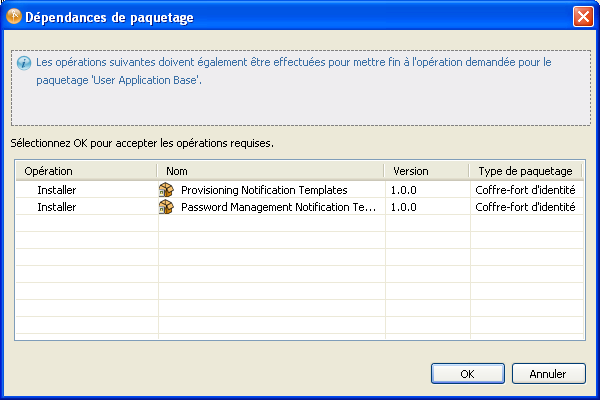Image resolution: width=600 pixels, height=400 pixels.
Task: Click the blue information icon in message
Action: tap(25, 62)
